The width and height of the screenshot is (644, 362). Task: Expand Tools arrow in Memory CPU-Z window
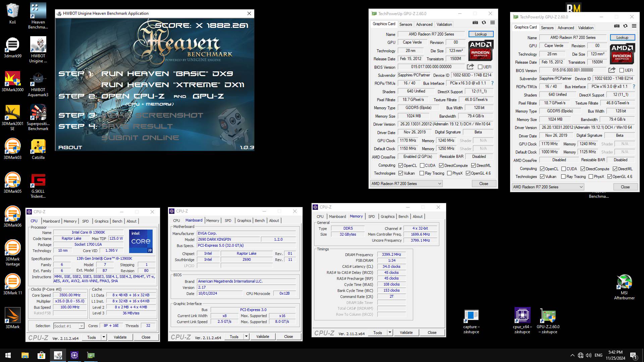pos(390,333)
